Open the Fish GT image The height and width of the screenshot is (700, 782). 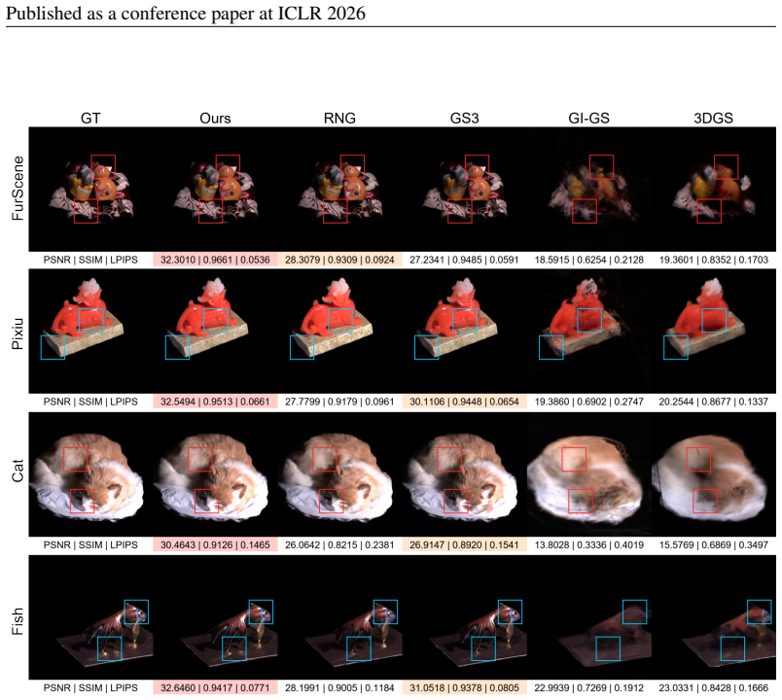coord(90,617)
